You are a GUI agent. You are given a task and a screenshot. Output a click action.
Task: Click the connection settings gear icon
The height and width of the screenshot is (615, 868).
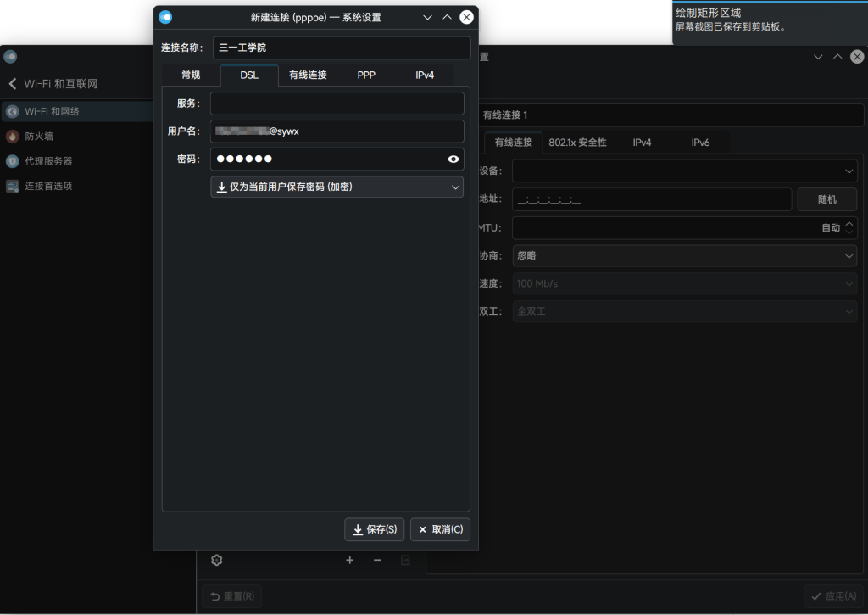click(x=216, y=560)
